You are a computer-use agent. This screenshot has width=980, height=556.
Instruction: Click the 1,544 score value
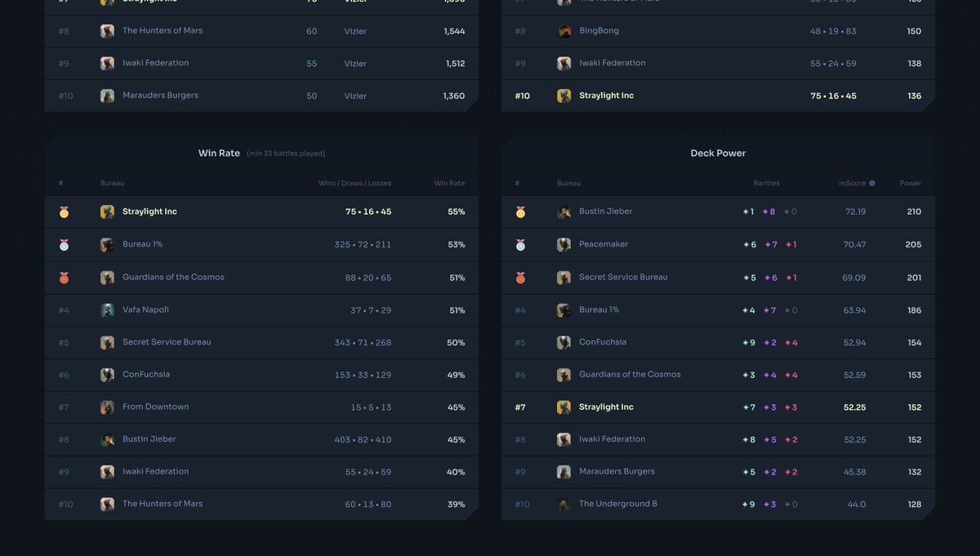coord(454,31)
